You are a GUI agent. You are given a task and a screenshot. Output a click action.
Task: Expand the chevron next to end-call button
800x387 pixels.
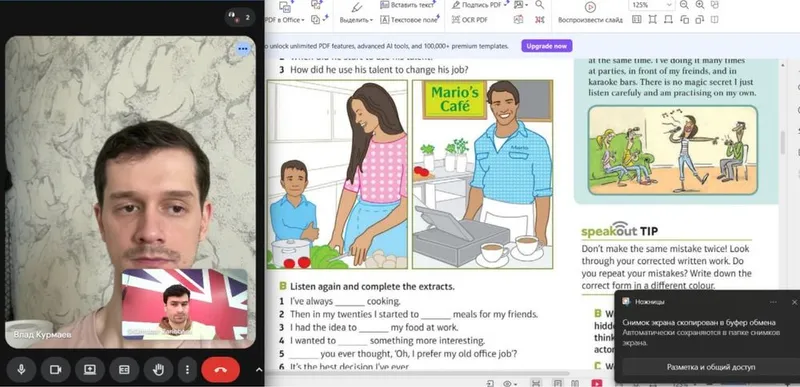click(x=259, y=370)
